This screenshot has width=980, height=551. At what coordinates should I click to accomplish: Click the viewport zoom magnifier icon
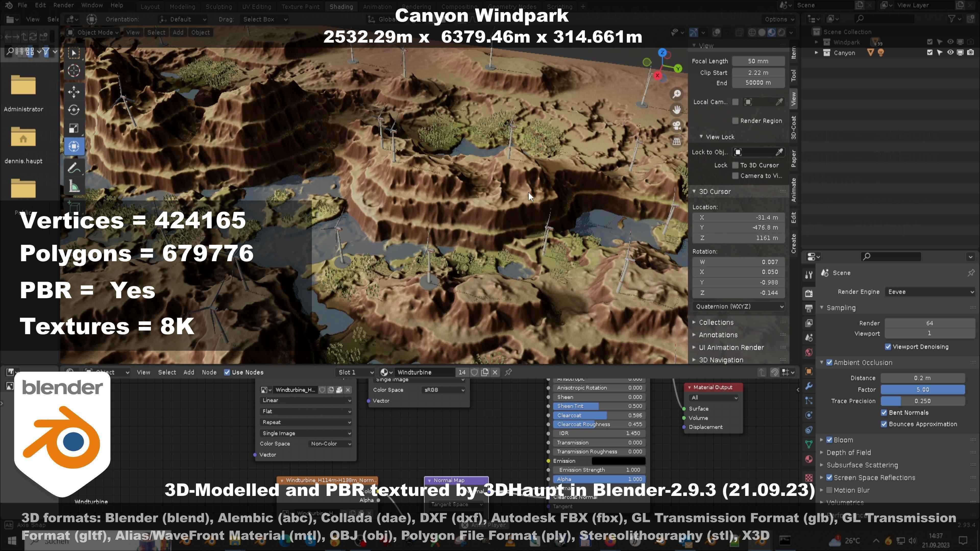click(x=676, y=94)
